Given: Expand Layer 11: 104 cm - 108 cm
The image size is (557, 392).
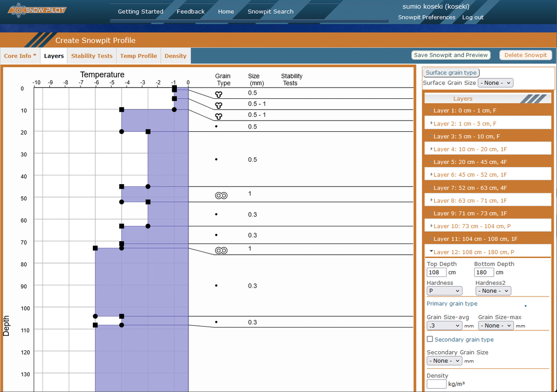Looking at the screenshot, I should (487, 239).
